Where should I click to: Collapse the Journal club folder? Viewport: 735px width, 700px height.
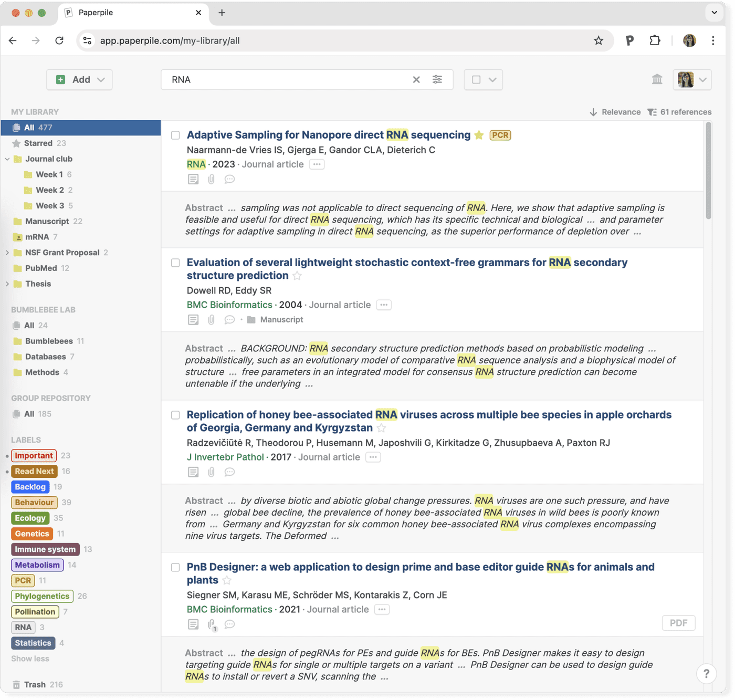(x=7, y=159)
